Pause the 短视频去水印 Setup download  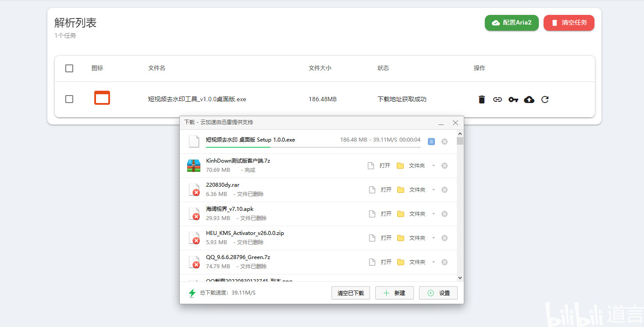pos(431,141)
